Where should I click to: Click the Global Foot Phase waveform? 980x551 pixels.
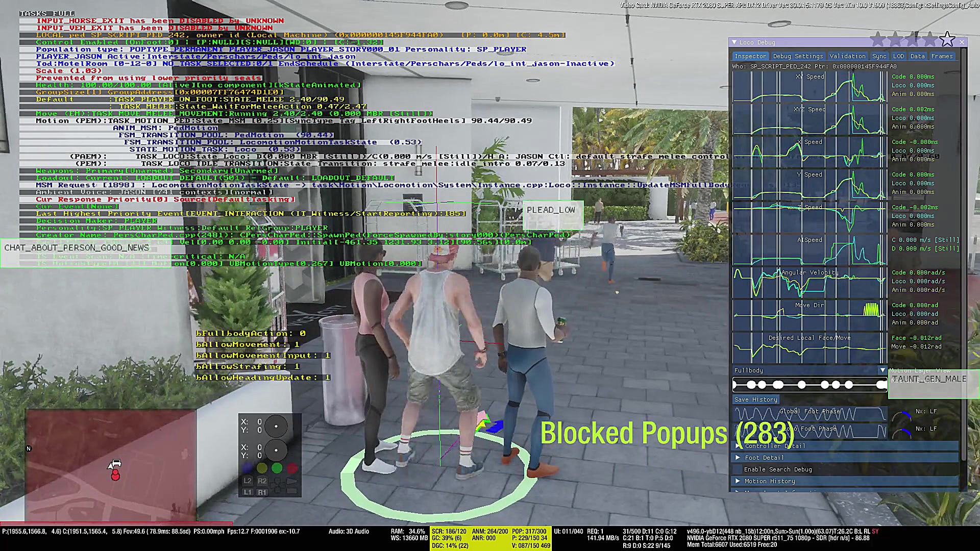810,414
